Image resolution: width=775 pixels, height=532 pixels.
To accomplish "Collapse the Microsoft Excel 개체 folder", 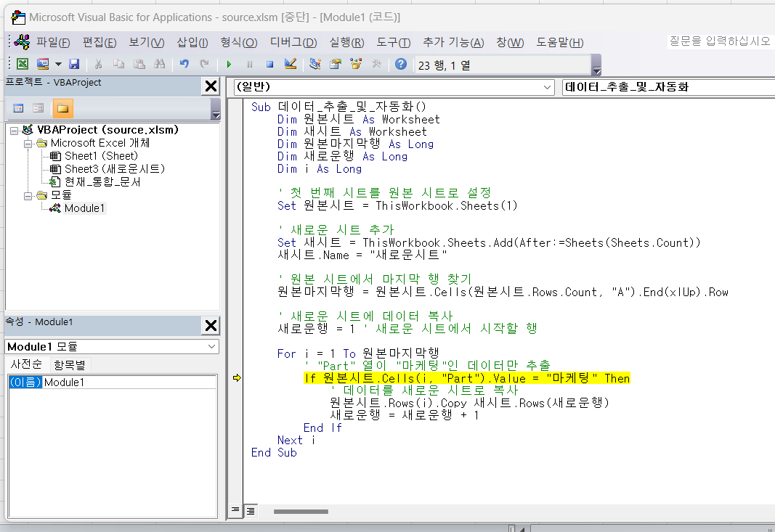I will pos(28,143).
